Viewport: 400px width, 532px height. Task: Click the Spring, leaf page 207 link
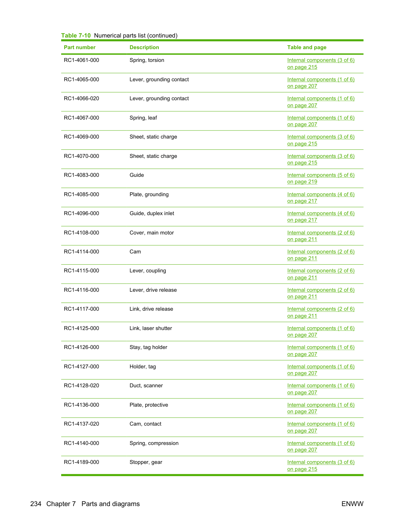point(321,121)
